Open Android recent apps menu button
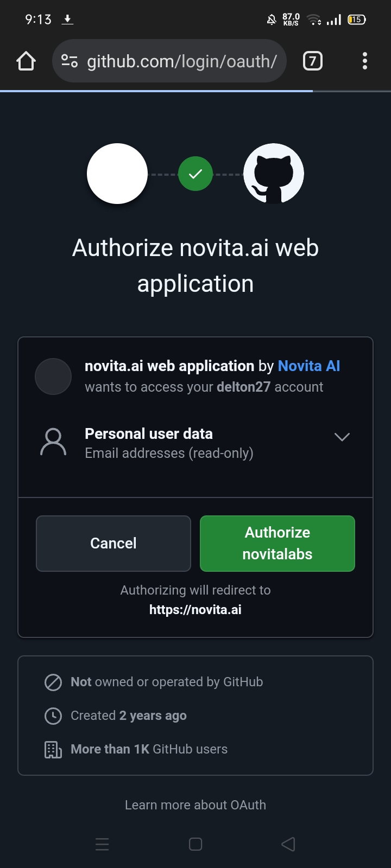 coord(102,844)
